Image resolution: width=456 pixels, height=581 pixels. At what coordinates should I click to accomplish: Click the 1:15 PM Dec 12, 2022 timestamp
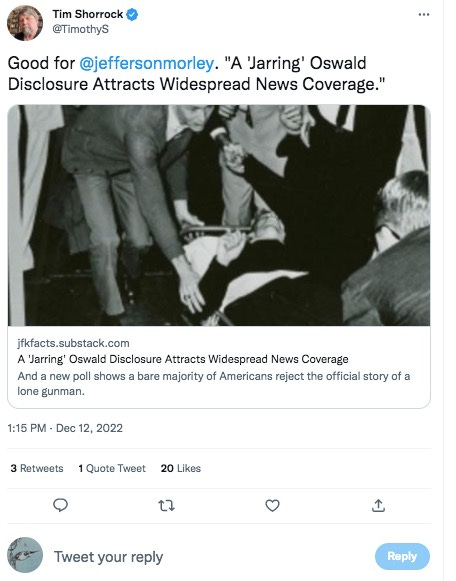65,428
